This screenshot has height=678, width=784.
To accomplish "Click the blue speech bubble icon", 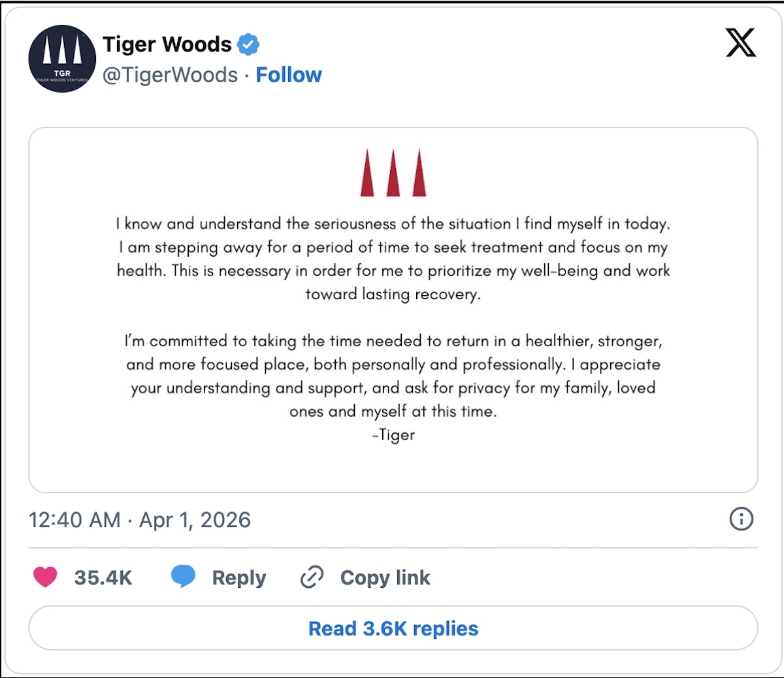I will (183, 577).
